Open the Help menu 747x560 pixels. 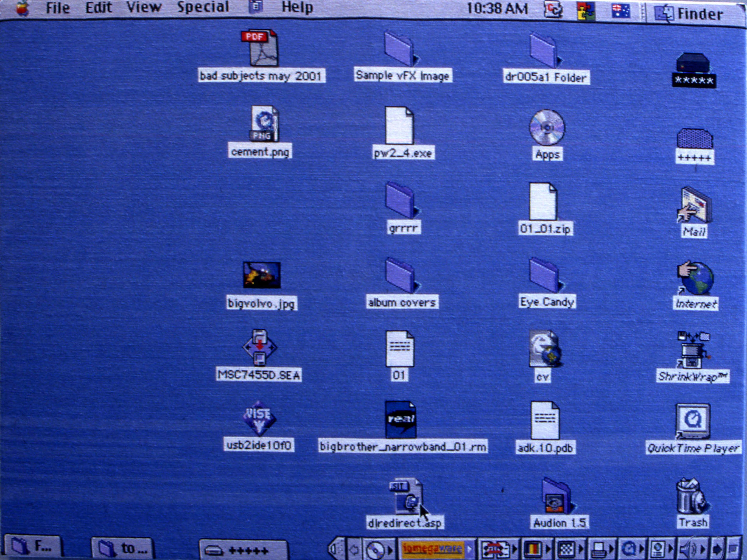coord(297,7)
